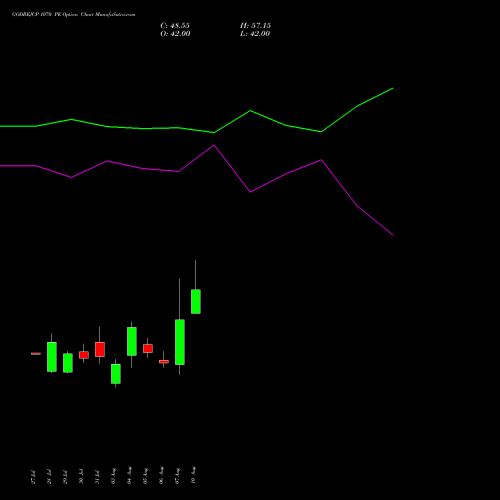The image size is (500, 500).
Task: Select the last green candle for 10 Aug
Action: coord(196,301)
